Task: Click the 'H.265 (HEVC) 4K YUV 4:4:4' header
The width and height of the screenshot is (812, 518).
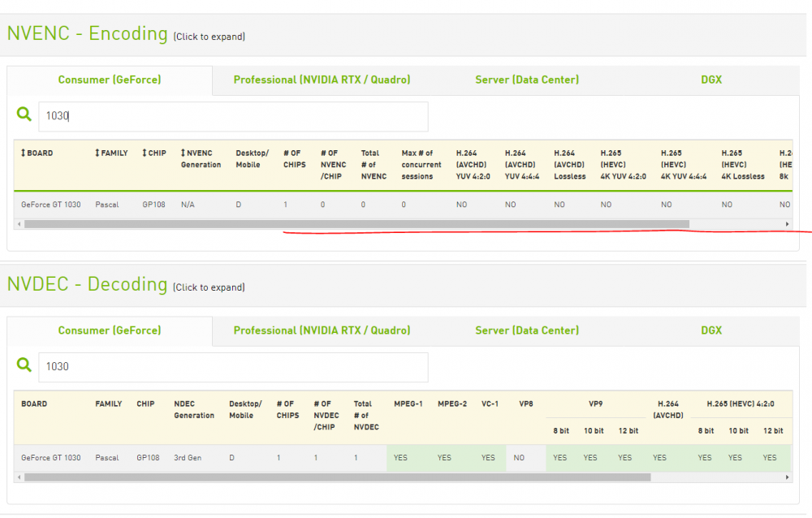Action: [x=684, y=165]
